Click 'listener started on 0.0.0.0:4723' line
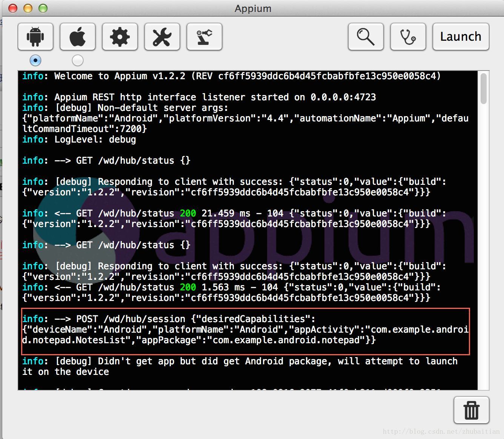 (x=199, y=97)
